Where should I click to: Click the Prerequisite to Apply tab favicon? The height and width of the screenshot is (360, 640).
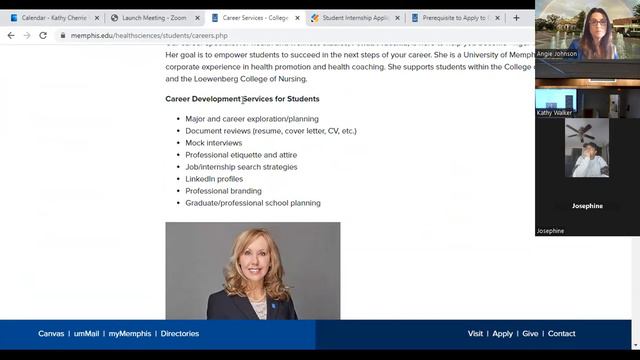[415, 18]
